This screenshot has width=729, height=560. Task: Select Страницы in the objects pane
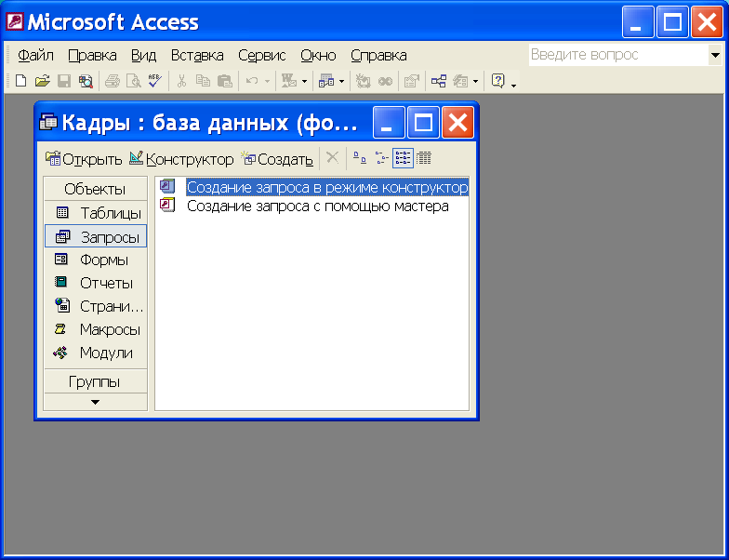click(x=96, y=306)
